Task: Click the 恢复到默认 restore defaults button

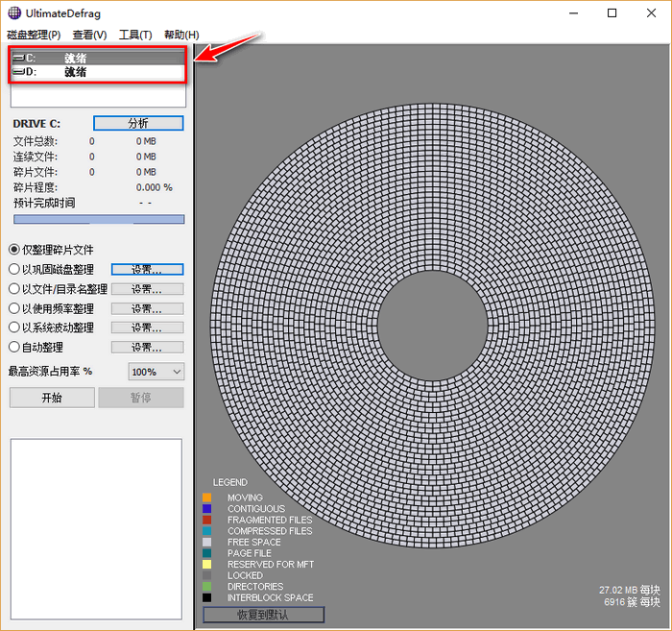Action: (263, 615)
